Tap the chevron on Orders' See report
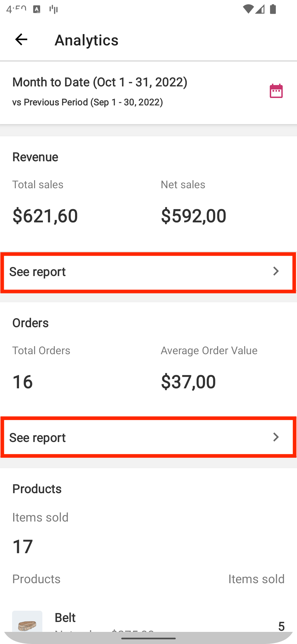This screenshot has height=644, width=297. pos(276,437)
